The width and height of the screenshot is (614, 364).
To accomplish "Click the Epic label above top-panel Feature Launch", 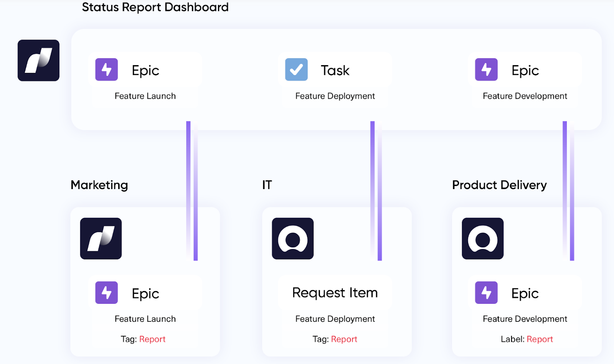I will [145, 71].
